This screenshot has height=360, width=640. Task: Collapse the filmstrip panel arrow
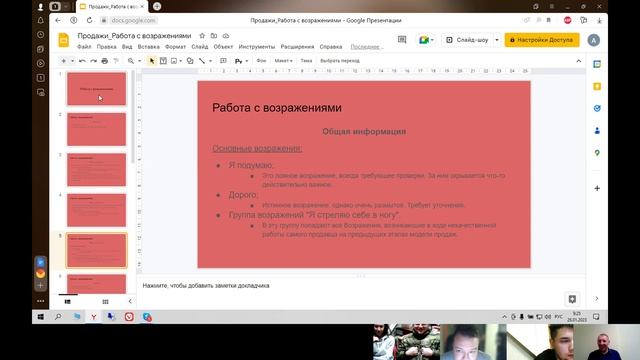(130, 302)
